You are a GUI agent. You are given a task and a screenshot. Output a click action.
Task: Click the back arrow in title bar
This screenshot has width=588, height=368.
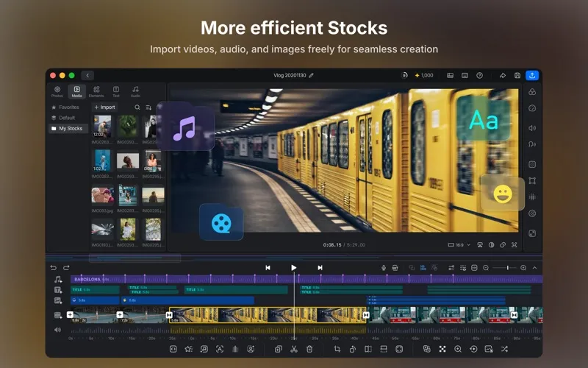point(87,76)
